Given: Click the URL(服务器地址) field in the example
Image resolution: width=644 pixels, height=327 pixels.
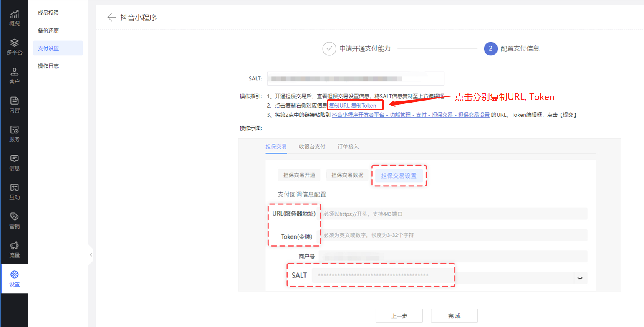Looking at the screenshot, I should [453, 214].
